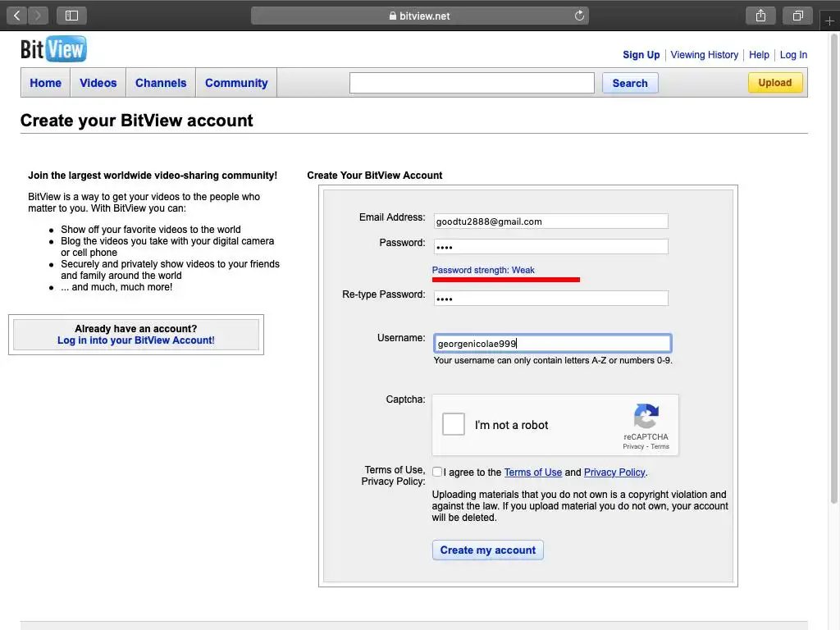Open a new tab with the plus icon
The width and height of the screenshot is (840, 630).
pyautogui.click(x=829, y=21)
